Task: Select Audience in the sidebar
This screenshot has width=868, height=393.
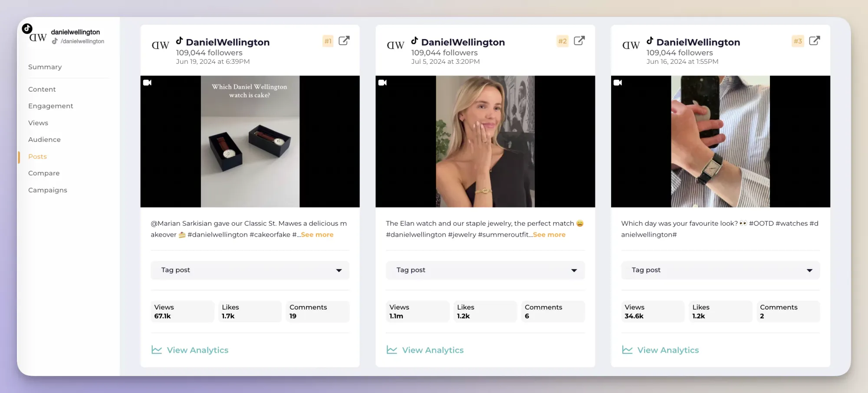Action: pos(44,139)
